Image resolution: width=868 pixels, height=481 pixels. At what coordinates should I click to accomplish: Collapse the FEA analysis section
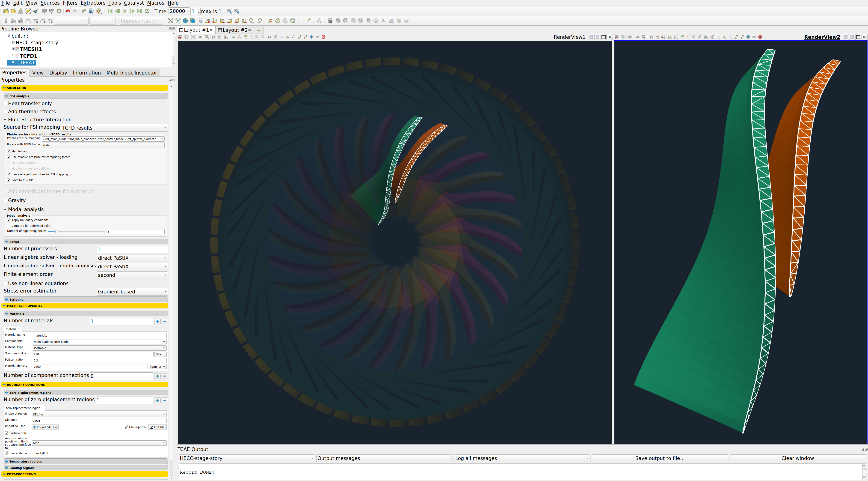[86, 96]
